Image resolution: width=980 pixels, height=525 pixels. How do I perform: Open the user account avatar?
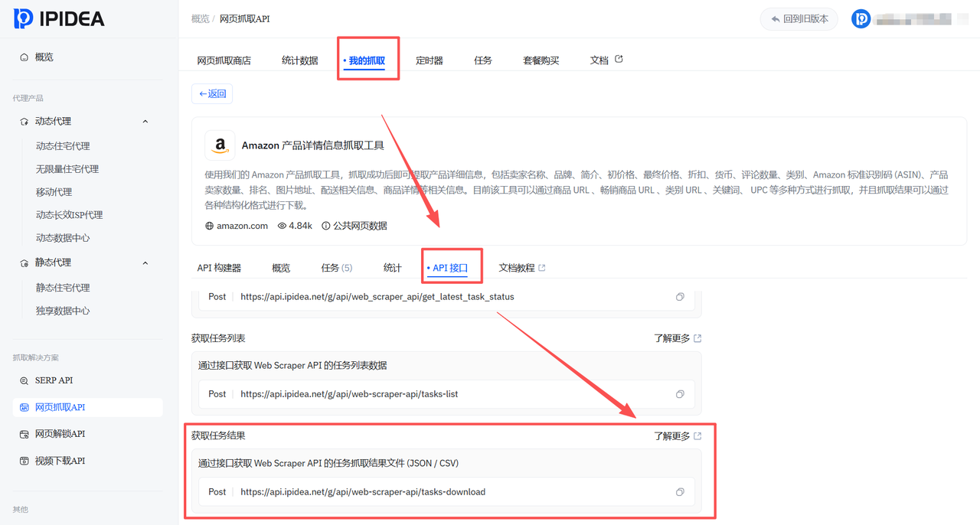pyautogui.click(x=861, y=19)
